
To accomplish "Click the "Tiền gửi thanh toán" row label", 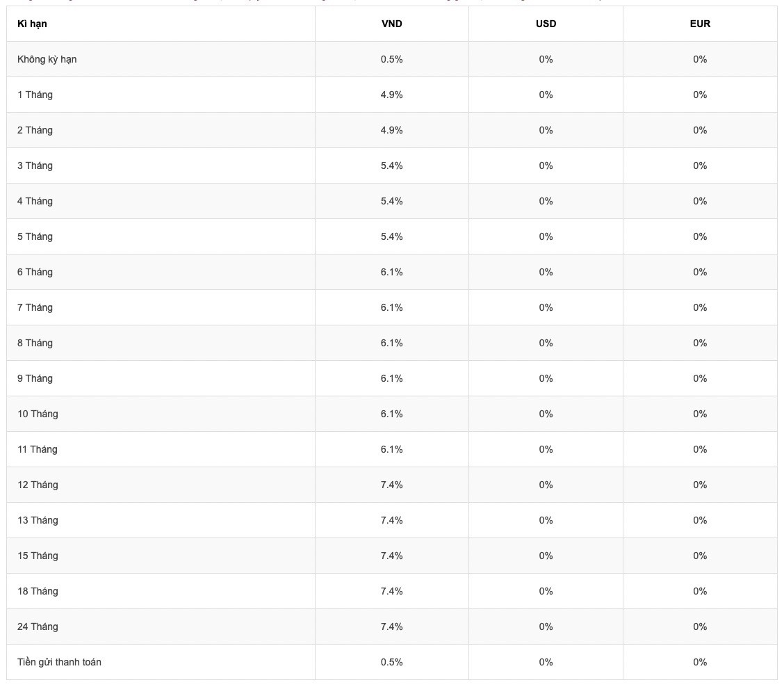I will point(59,662).
